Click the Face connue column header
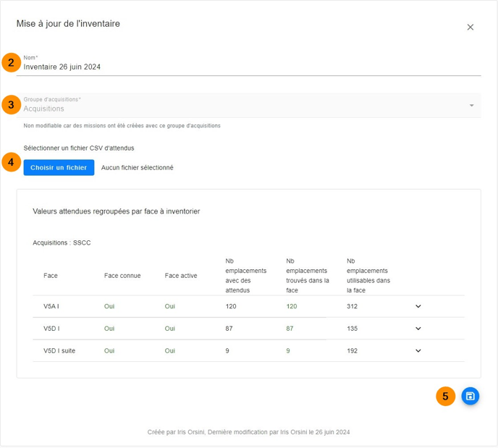This screenshot has width=498, height=448. click(x=122, y=276)
